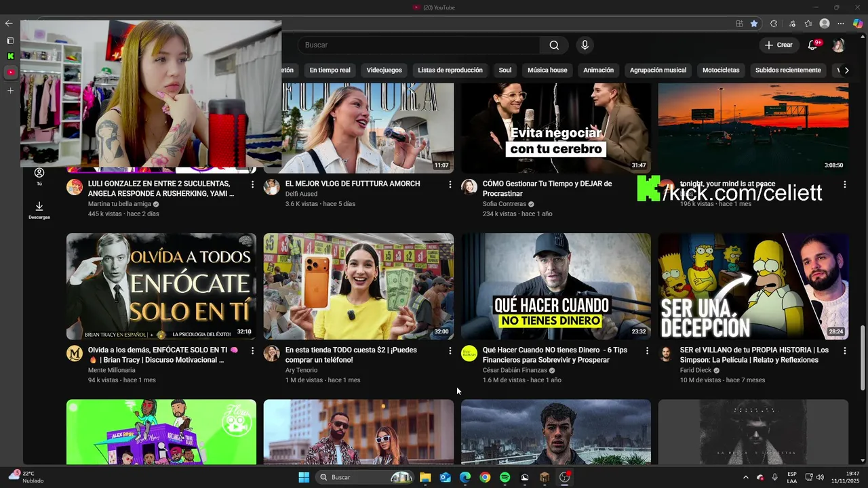Open options for Ary Tenorio video
Image resolution: width=868 pixels, height=488 pixels.
pos(450,350)
